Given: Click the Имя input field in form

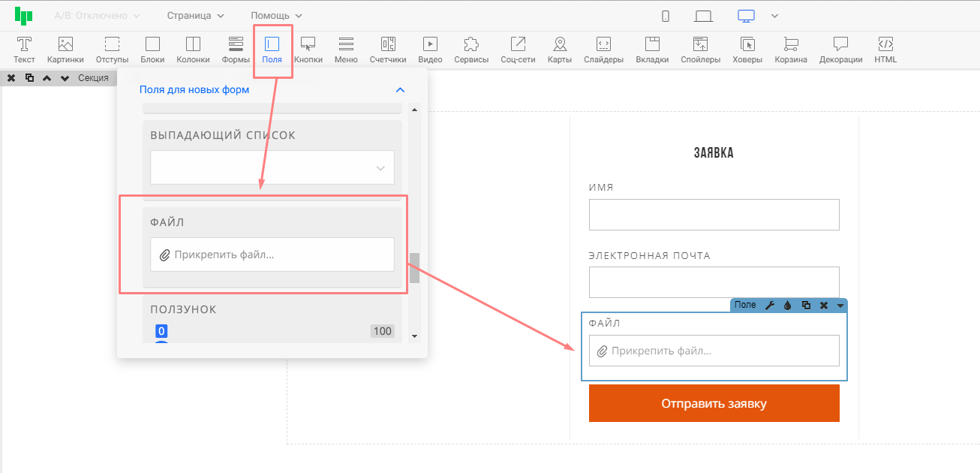Looking at the screenshot, I should coord(714,215).
